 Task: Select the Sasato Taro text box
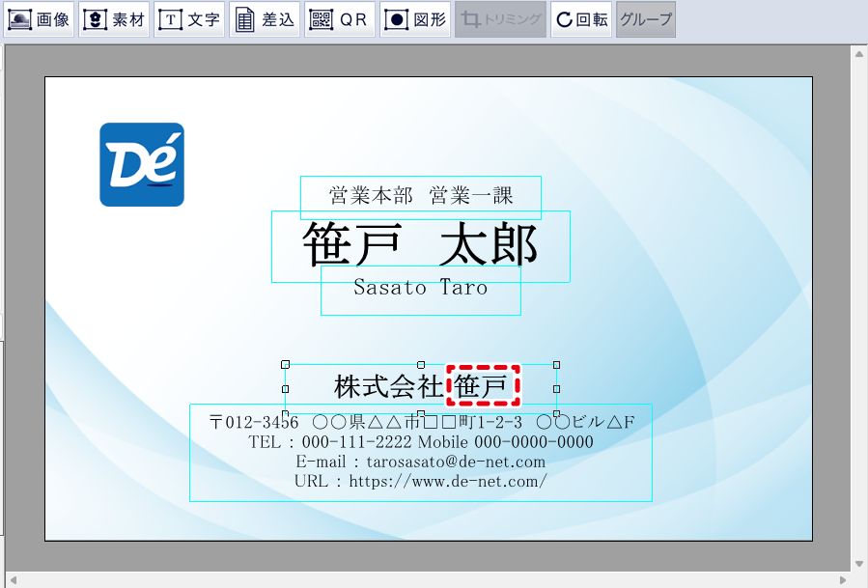421,291
